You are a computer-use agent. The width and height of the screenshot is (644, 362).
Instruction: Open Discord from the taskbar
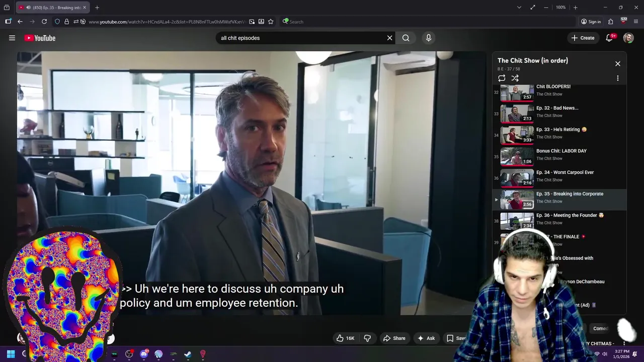pos(144,354)
